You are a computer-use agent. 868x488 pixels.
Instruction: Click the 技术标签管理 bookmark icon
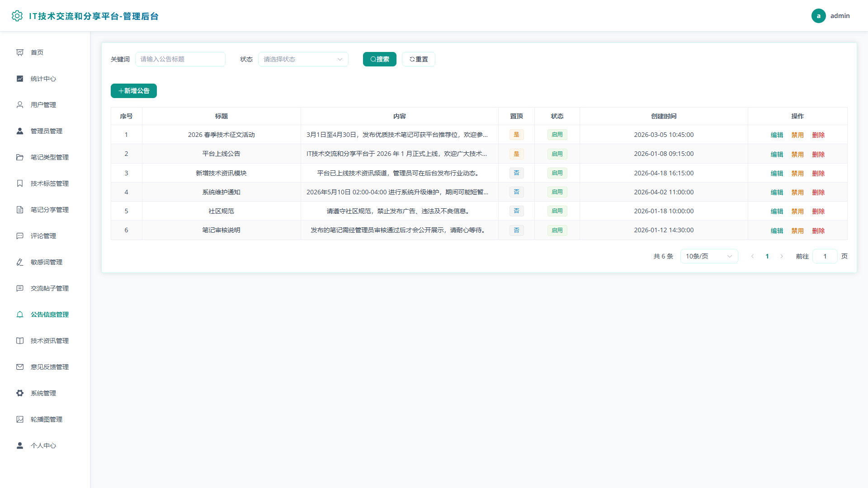click(x=20, y=183)
